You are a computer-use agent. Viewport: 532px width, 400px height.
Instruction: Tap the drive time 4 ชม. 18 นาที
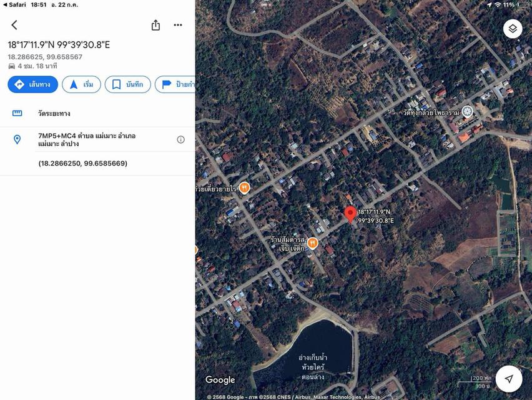point(32,66)
